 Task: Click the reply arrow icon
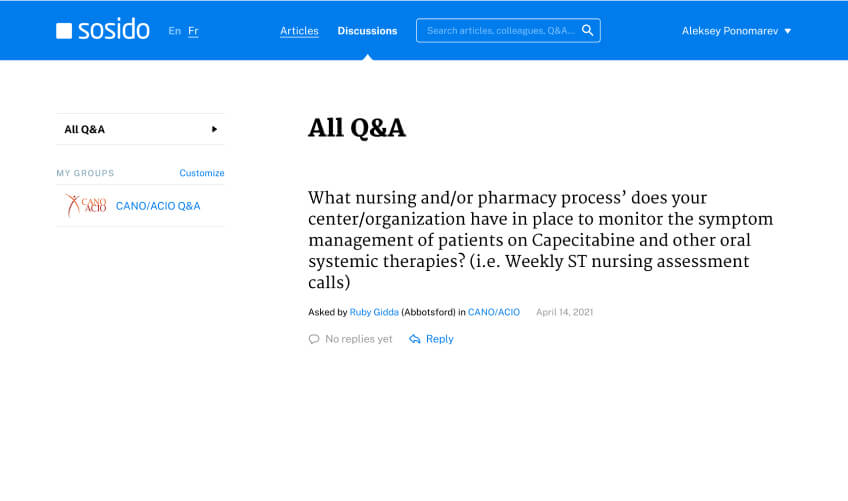point(415,339)
